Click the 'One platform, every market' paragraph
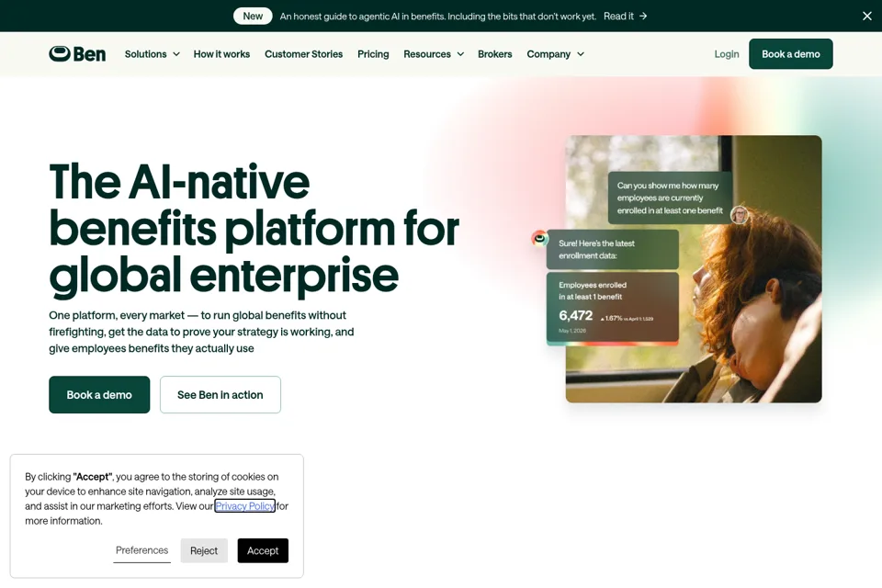882x588 pixels. coord(201,332)
